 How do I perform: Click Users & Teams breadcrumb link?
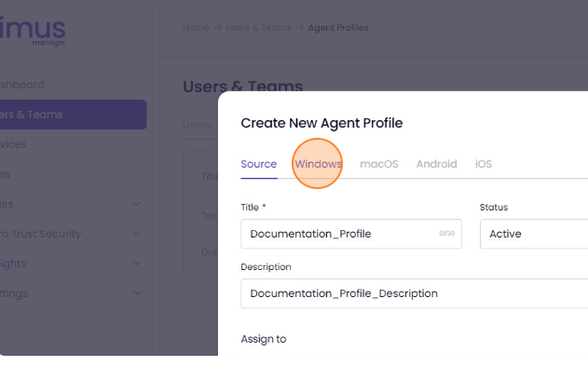(x=258, y=28)
